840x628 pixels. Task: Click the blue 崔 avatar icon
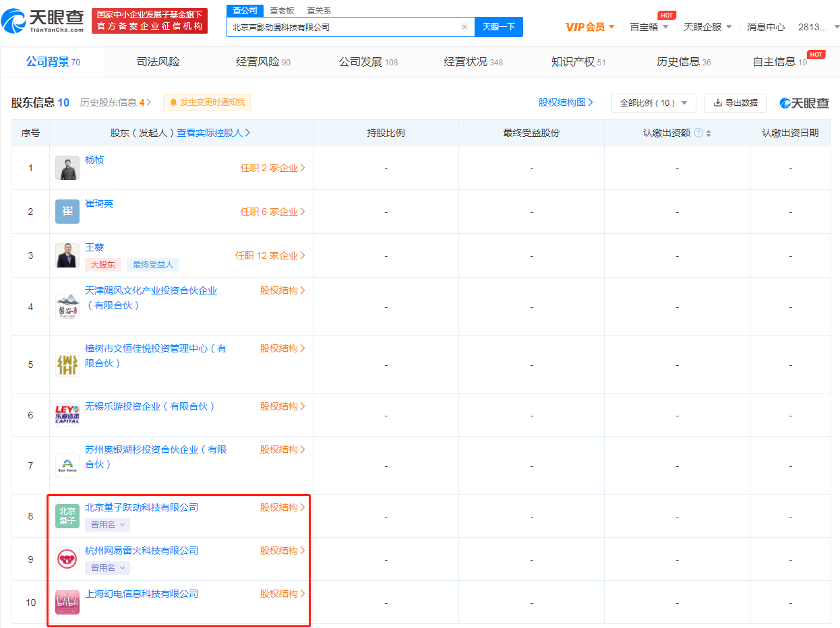coord(67,212)
